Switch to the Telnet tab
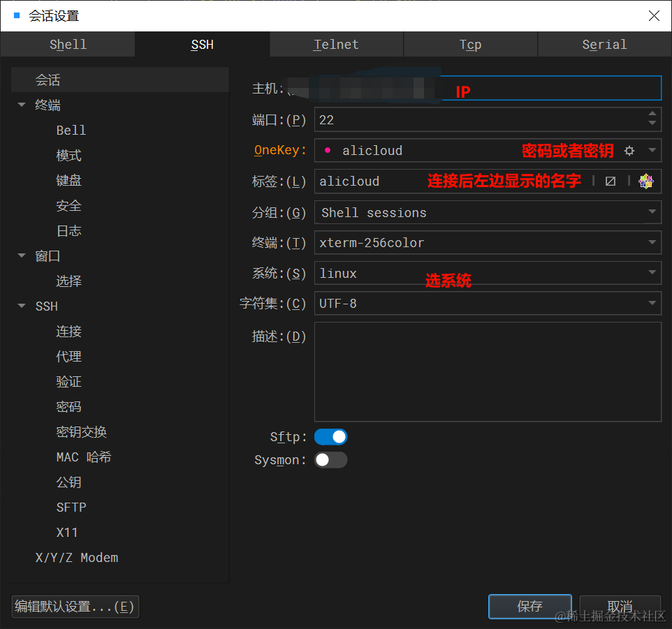Image resolution: width=672 pixels, height=629 pixels. [x=336, y=44]
